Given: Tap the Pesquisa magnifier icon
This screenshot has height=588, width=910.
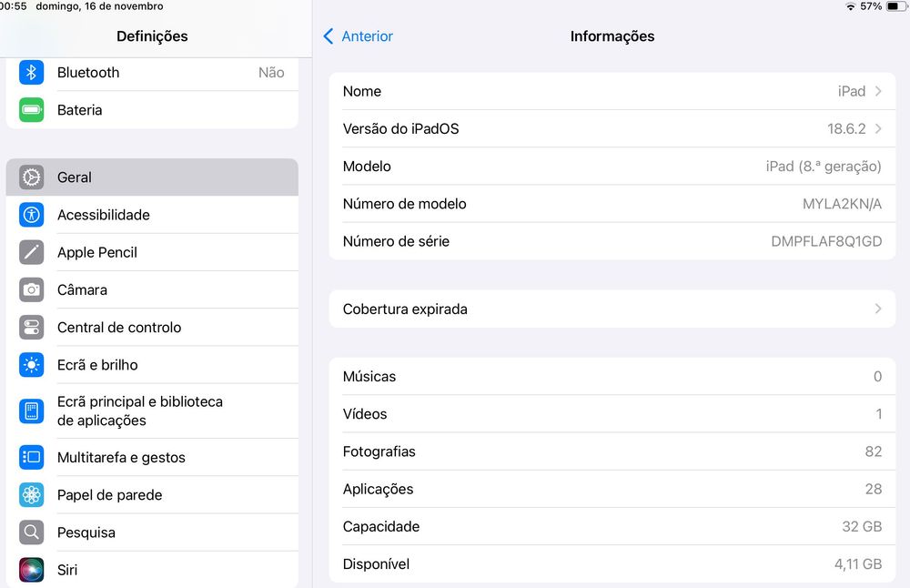Looking at the screenshot, I should [31, 532].
